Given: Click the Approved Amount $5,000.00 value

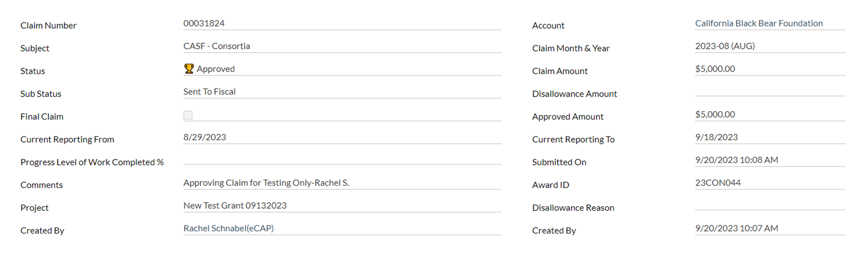Looking at the screenshot, I should [x=715, y=115].
